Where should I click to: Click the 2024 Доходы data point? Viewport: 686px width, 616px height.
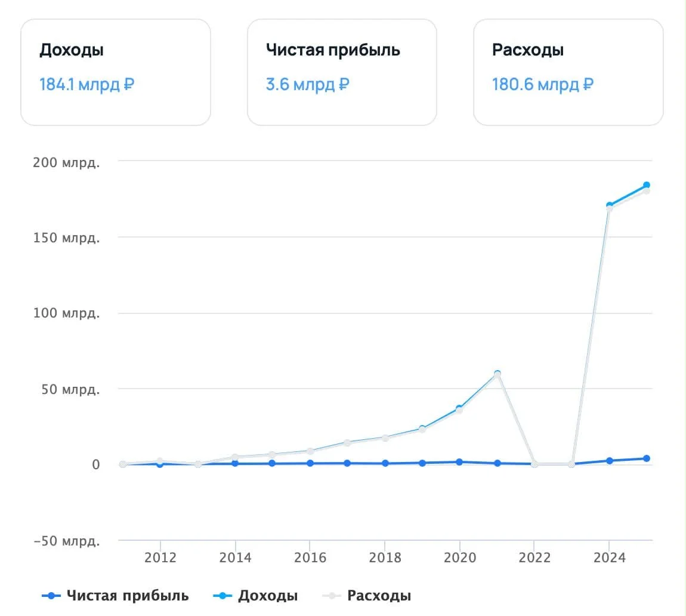point(610,205)
